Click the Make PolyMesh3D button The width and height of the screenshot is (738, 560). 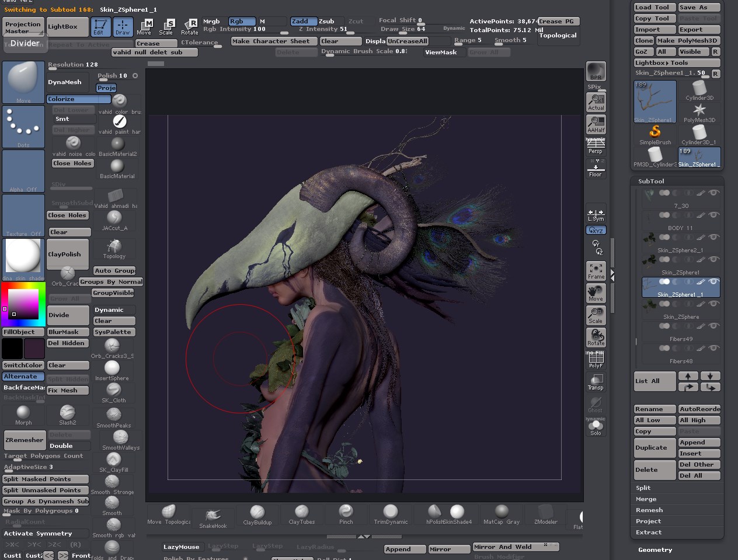coord(688,40)
